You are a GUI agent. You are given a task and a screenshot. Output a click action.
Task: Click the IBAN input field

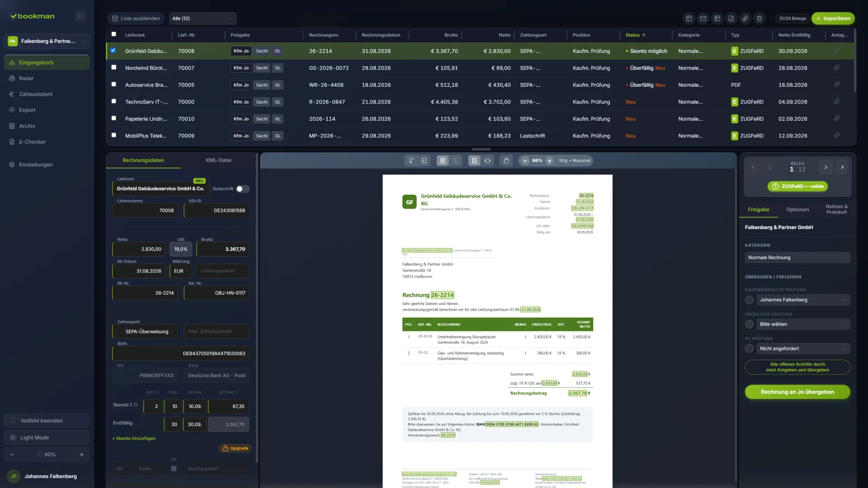point(181,353)
